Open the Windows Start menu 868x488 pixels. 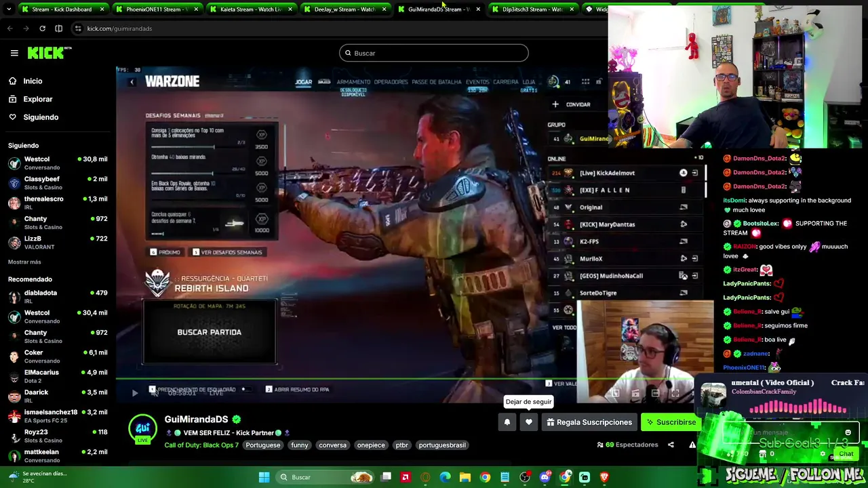[x=264, y=477]
